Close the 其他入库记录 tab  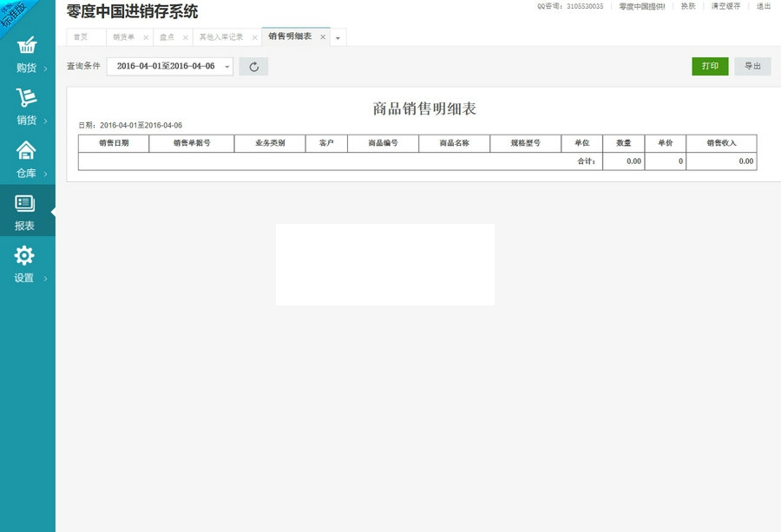coord(254,37)
